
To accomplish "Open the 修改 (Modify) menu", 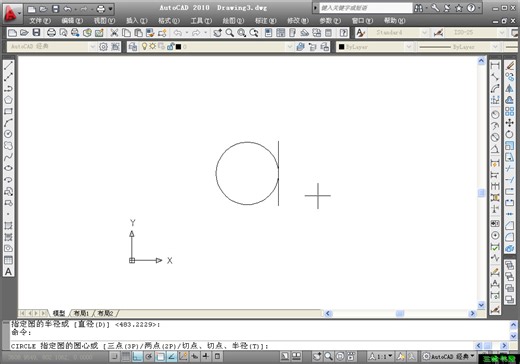I will coord(298,21).
